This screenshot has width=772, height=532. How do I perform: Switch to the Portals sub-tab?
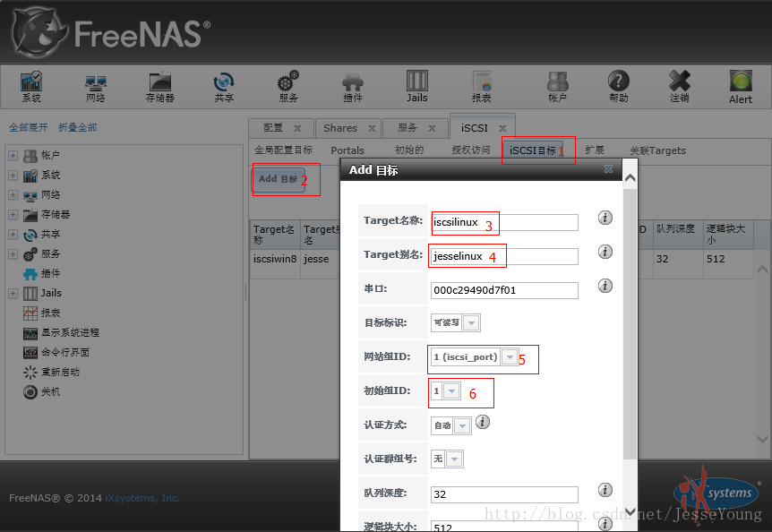(x=347, y=150)
